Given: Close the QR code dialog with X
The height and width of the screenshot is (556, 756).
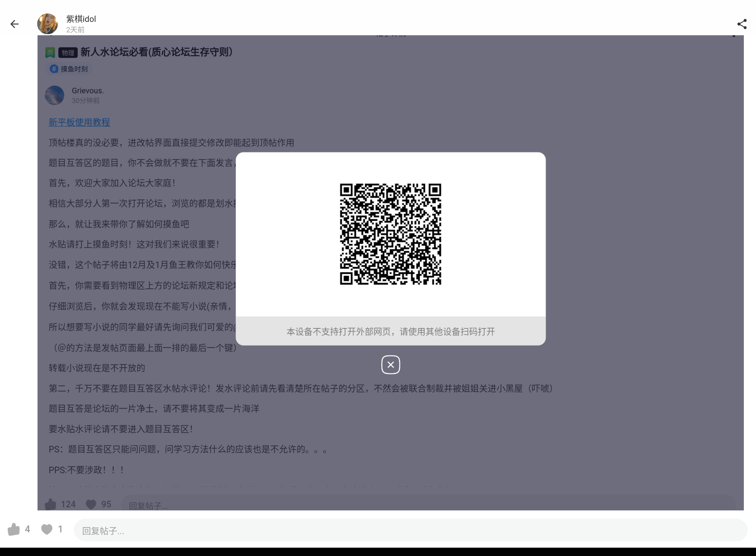Looking at the screenshot, I should click(x=391, y=365).
